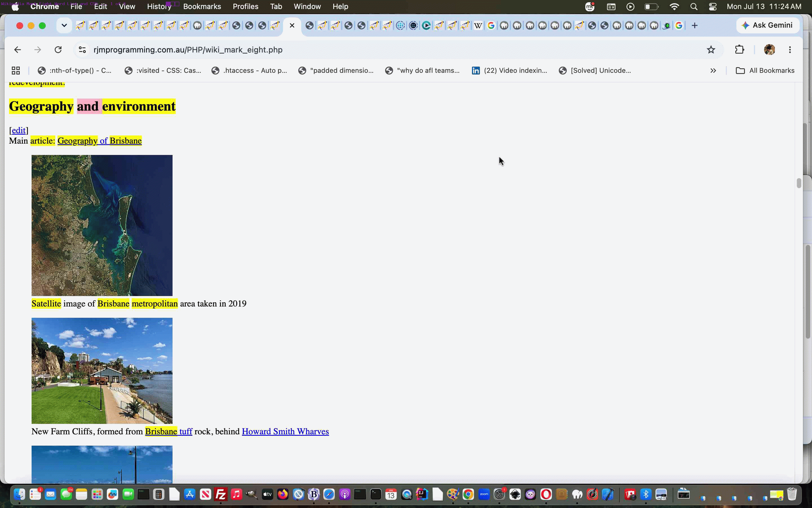Open Spotlight search in menu bar

pos(694,6)
